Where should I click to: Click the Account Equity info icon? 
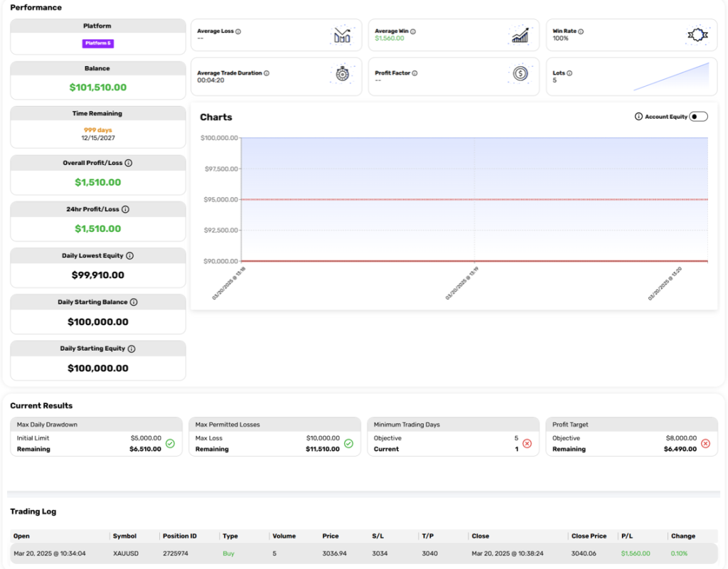[x=639, y=117]
